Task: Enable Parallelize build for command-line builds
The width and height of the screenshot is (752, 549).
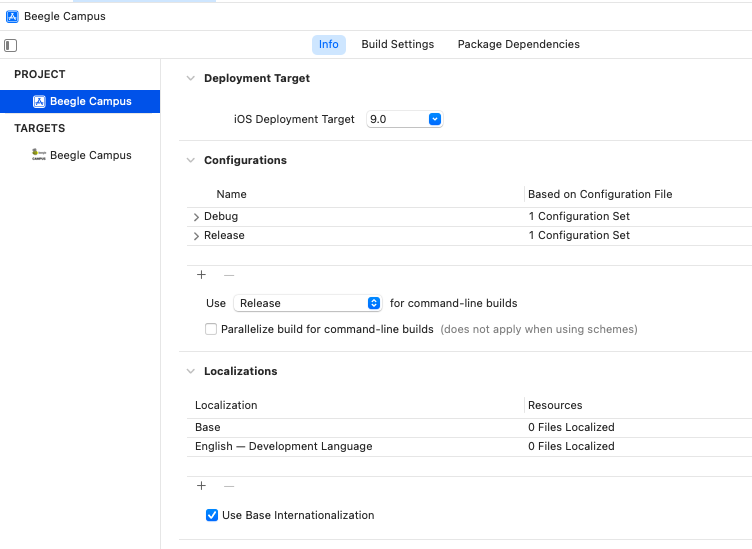Action: pyautogui.click(x=211, y=329)
